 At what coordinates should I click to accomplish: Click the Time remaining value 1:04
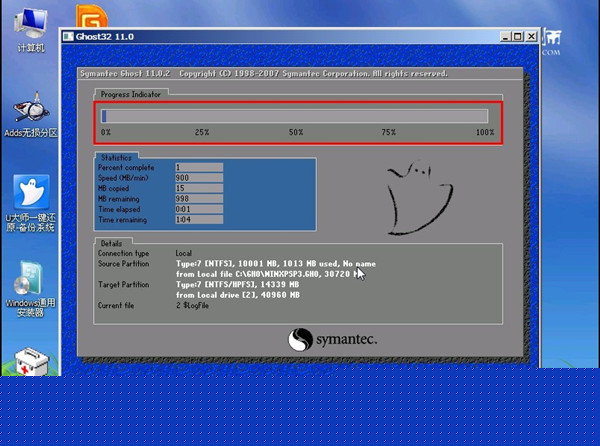pyautogui.click(x=199, y=220)
